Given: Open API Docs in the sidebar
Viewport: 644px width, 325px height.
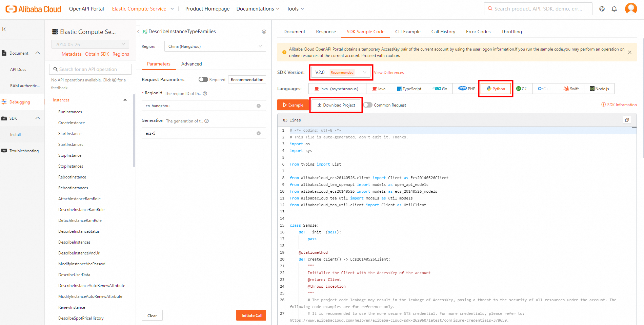Looking at the screenshot, I should [18, 69].
